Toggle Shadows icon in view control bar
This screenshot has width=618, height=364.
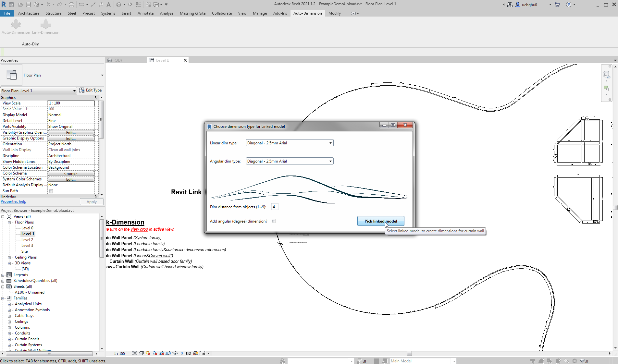click(155, 353)
